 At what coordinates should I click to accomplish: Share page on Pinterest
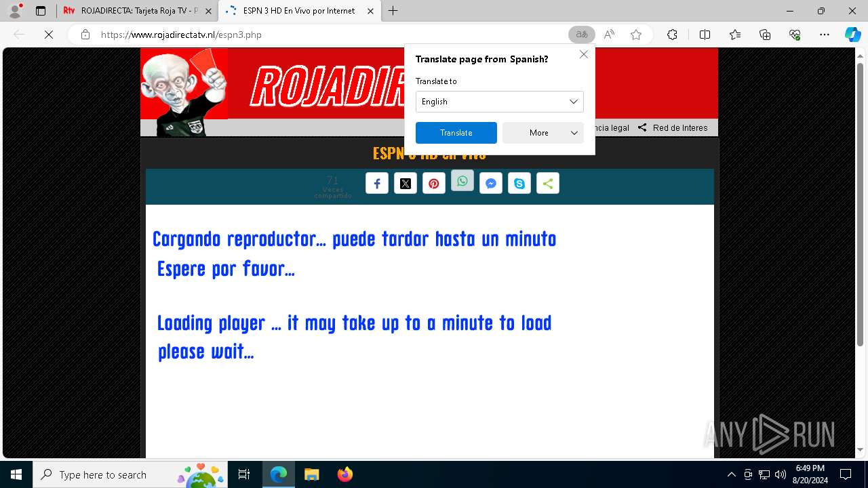coord(434,184)
